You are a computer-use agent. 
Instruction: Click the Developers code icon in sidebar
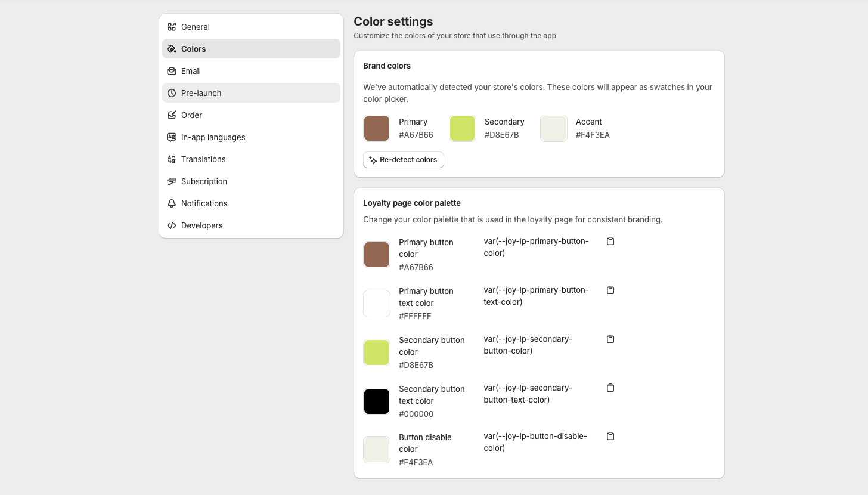point(172,225)
